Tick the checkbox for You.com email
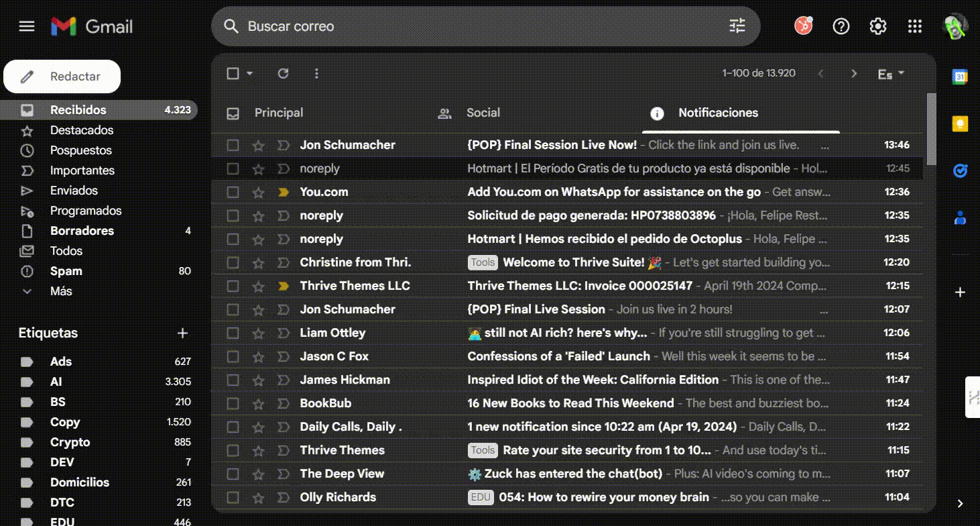The width and height of the screenshot is (980, 526). coord(233,193)
